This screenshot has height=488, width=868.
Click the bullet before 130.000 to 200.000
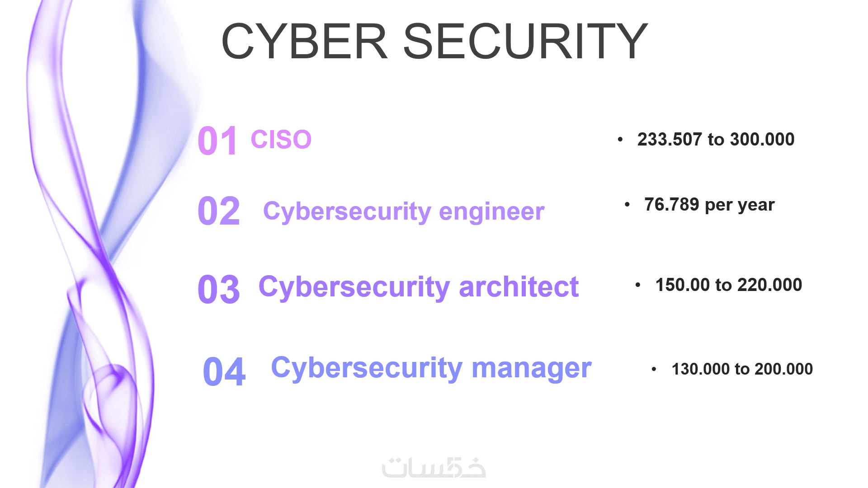654,369
